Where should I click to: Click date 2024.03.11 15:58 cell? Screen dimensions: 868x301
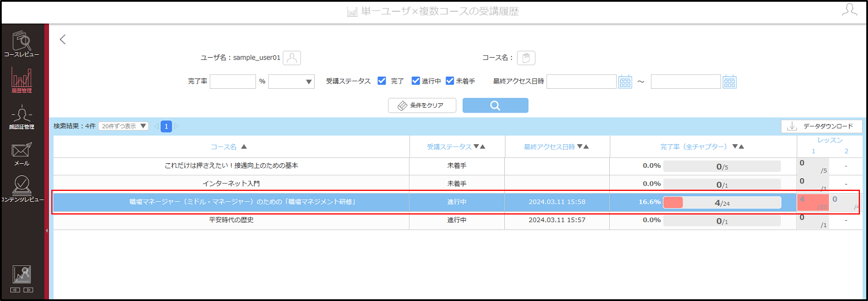click(557, 202)
